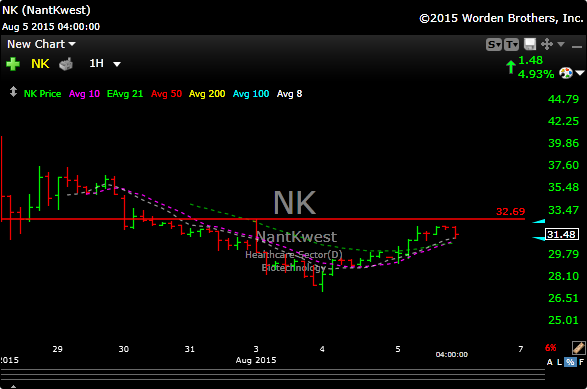Click the 31.48 current price box
Screen dimensions: 587x389
click(562, 234)
